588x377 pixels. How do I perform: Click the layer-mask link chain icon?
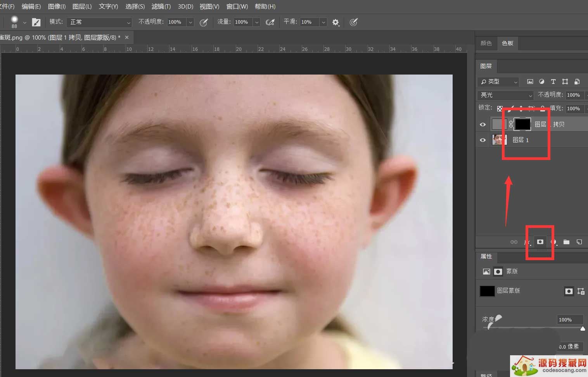pos(511,124)
